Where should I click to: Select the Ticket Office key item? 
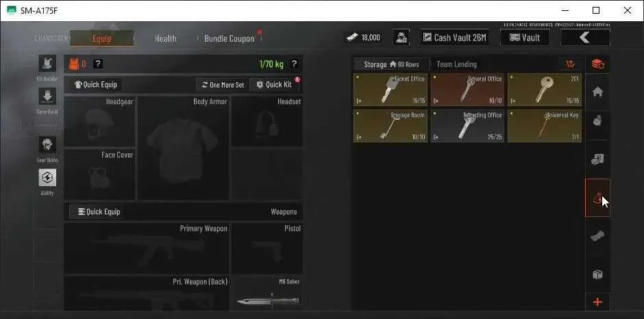[x=391, y=90]
